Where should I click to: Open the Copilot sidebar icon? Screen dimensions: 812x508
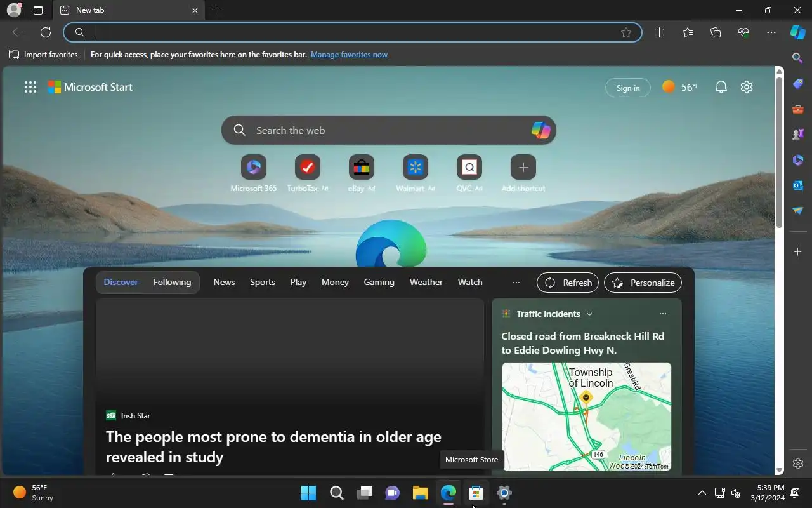(798, 32)
